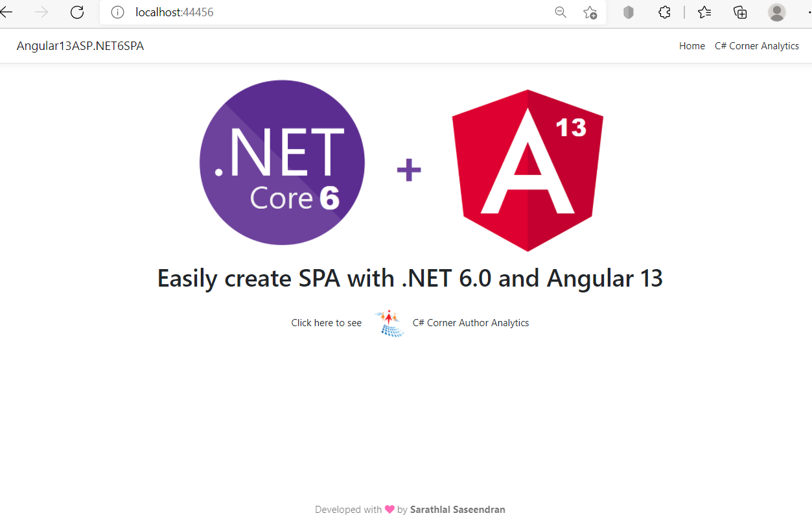Click the zoom-out magnifier icon
Screen dimensions: 812x522
tap(560, 12)
